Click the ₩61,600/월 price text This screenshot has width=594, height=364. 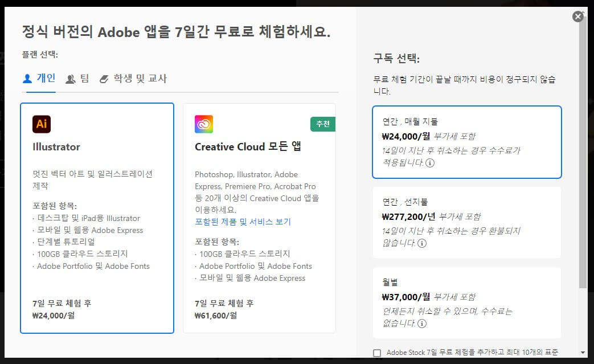[x=216, y=316]
